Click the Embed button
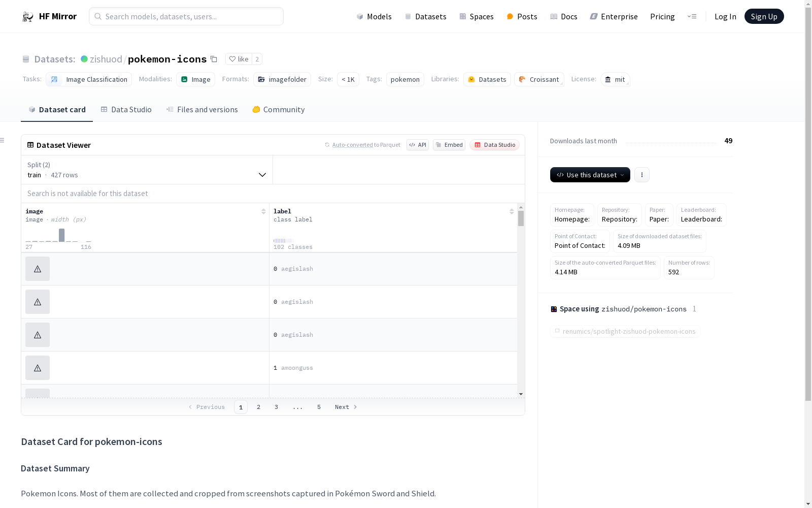 (449, 145)
